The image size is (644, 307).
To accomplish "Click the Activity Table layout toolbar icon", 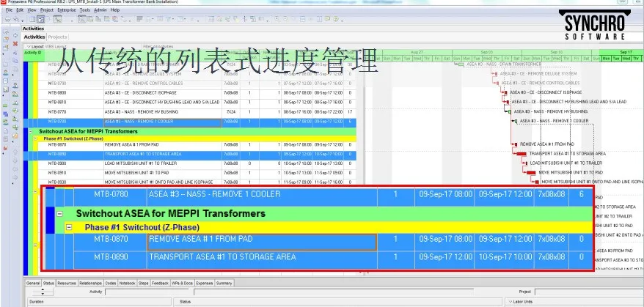I will click(x=32, y=19).
